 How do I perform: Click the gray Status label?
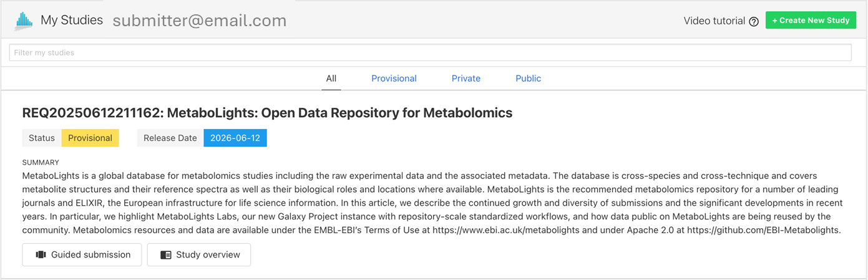coord(42,138)
